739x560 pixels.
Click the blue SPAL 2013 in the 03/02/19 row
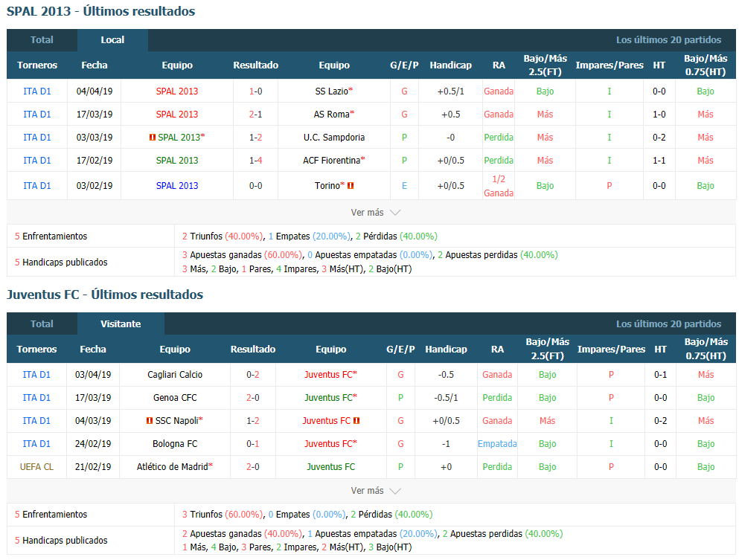pyautogui.click(x=177, y=186)
